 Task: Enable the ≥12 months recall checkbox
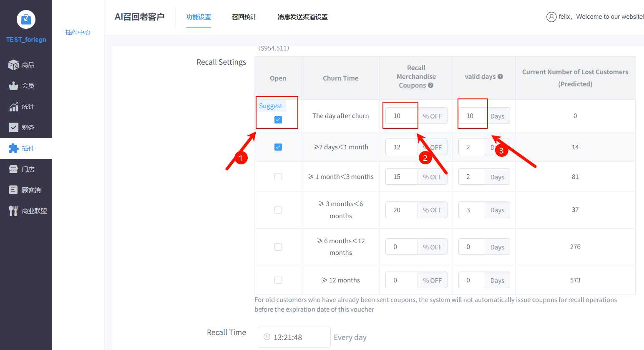point(278,280)
